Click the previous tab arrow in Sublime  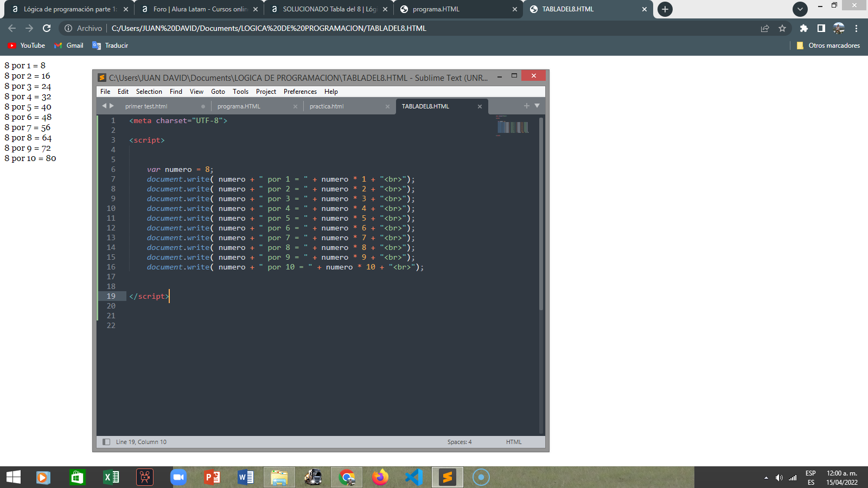[104, 106]
